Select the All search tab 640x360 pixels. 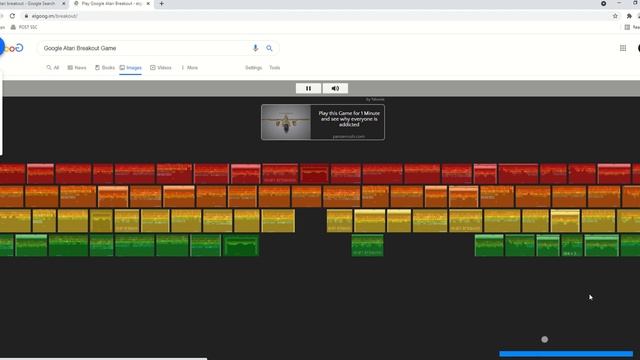pyautogui.click(x=53, y=68)
